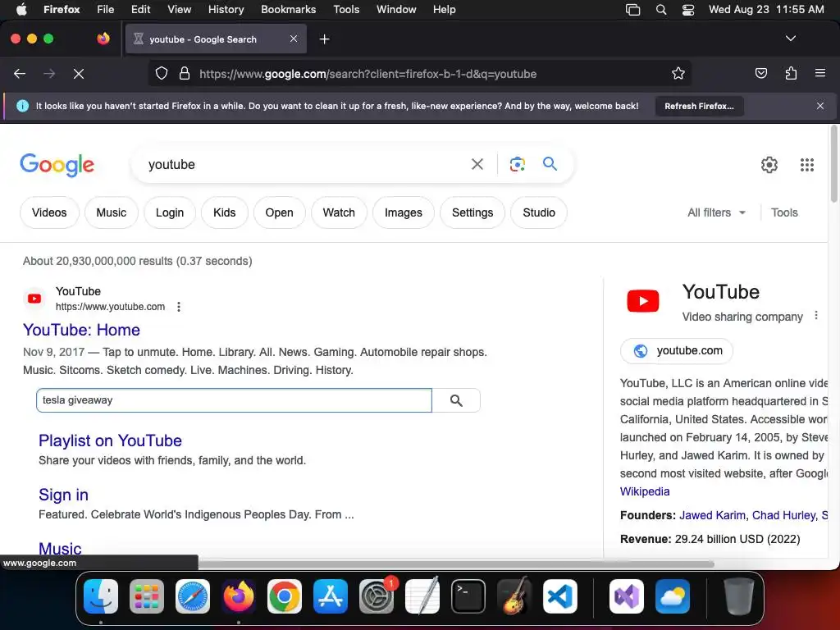Open the Tools menu in the menu bar
Screen dimensions: 840x630
click(x=346, y=10)
